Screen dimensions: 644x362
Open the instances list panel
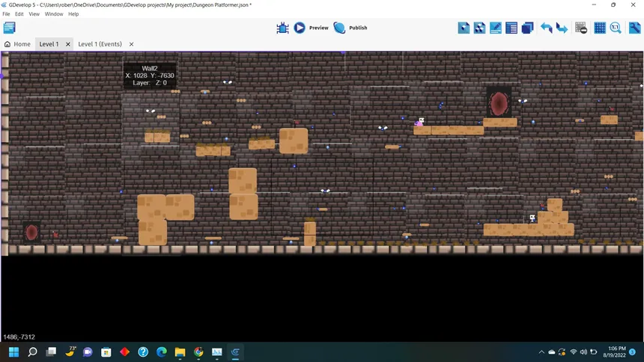pyautogui.click(x=511, y=28)
